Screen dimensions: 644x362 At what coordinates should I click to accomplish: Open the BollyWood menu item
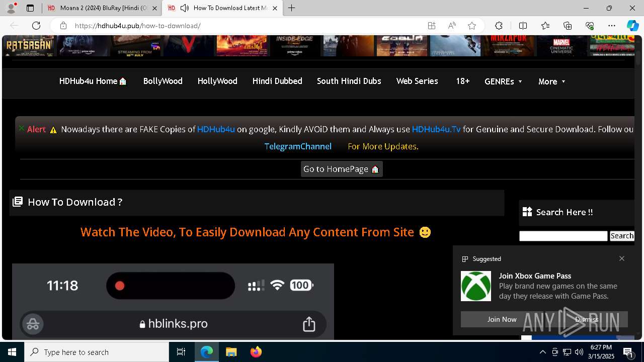click(163, 81)
